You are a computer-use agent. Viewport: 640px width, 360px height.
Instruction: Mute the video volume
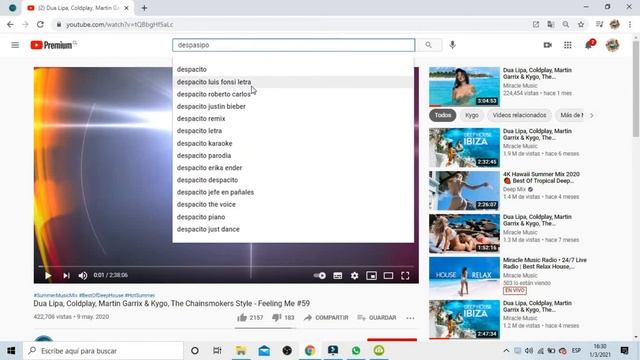click(83, 276)
